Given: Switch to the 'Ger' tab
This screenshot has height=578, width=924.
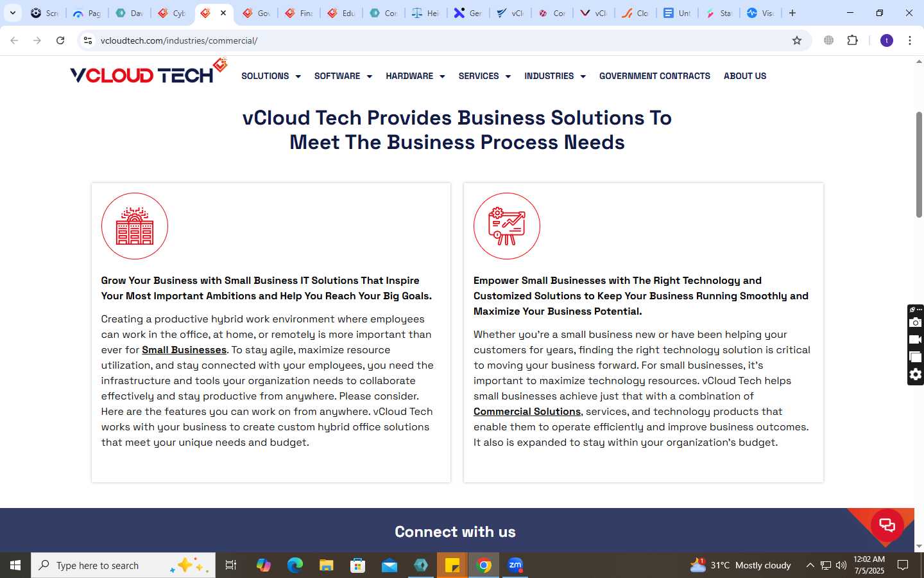Looking at the screenshot, I should pos(468,13).
